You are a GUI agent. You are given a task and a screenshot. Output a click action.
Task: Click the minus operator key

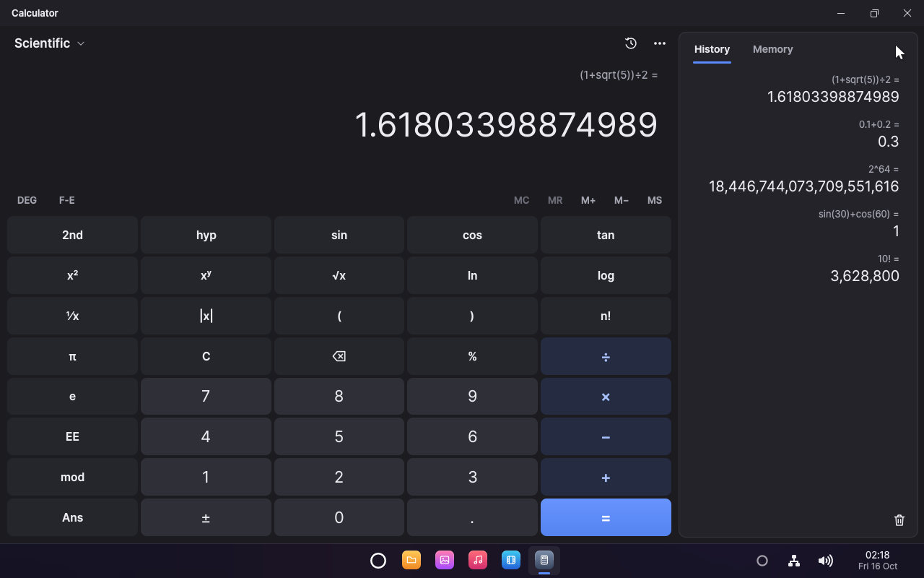pos(606,437)
